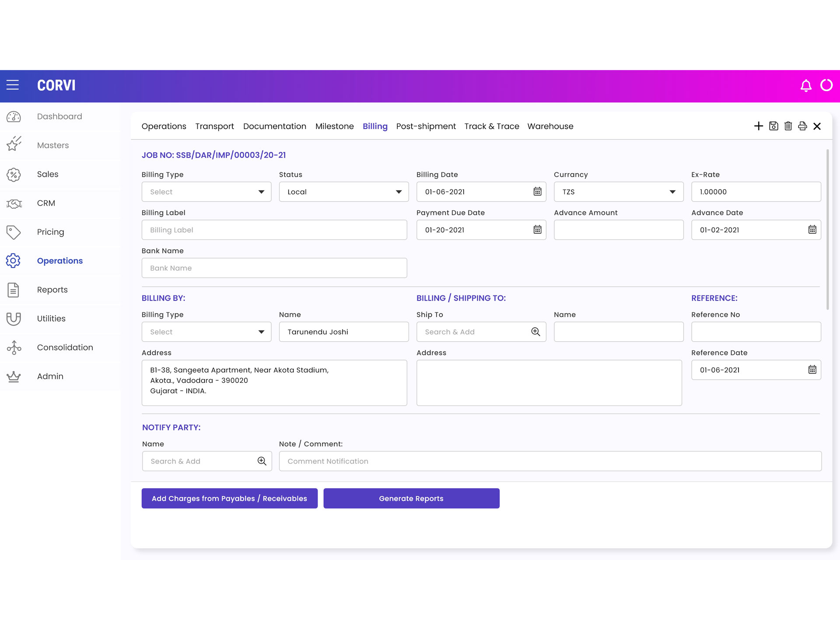
Task: Click the Notify Party Search & Add field
Action: coord(207,461)
